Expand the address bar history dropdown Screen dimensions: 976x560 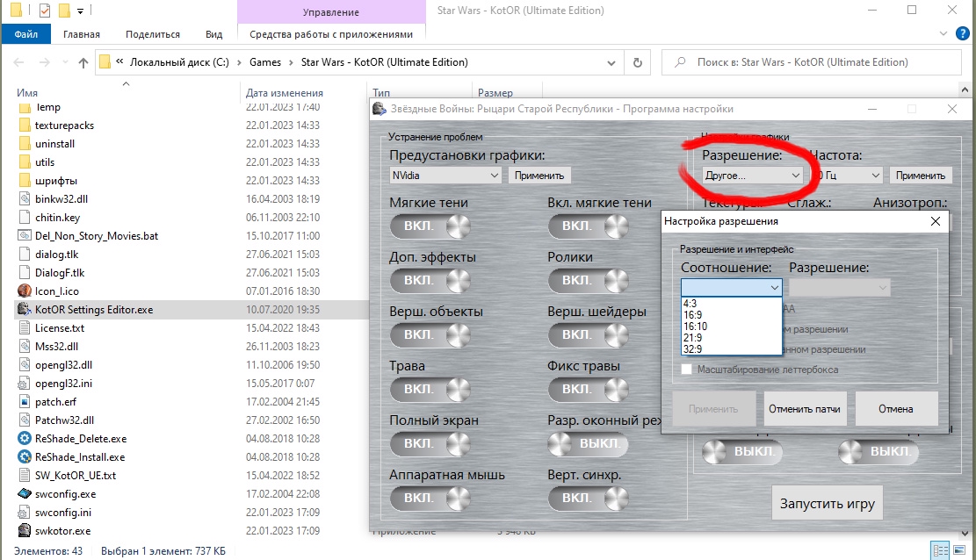click(x=611, y=62)
